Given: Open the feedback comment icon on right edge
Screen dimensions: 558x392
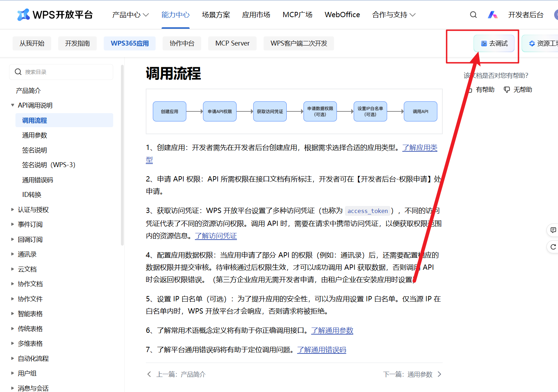Looking at the screenshot, I should pyautogui.click(x=553, y=230).
